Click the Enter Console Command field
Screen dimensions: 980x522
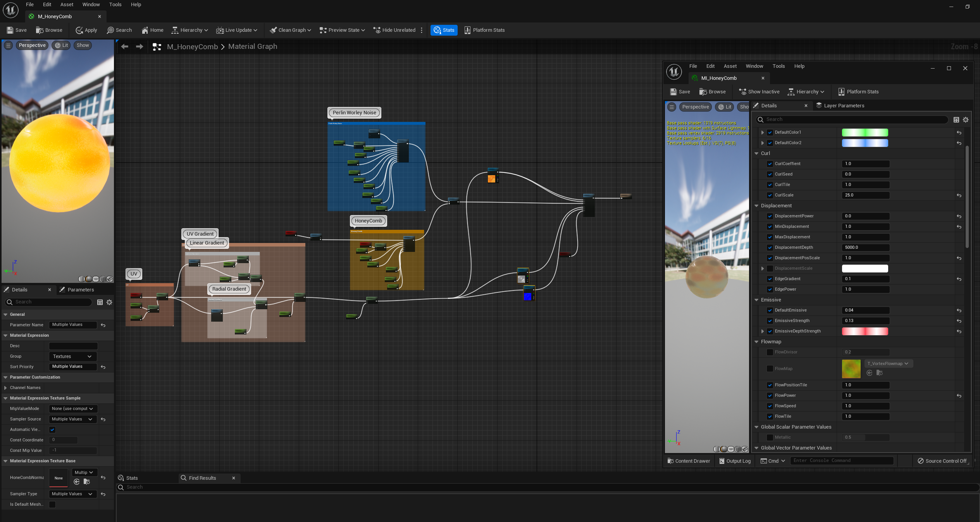pyautogui.click(x=841, y=460)
